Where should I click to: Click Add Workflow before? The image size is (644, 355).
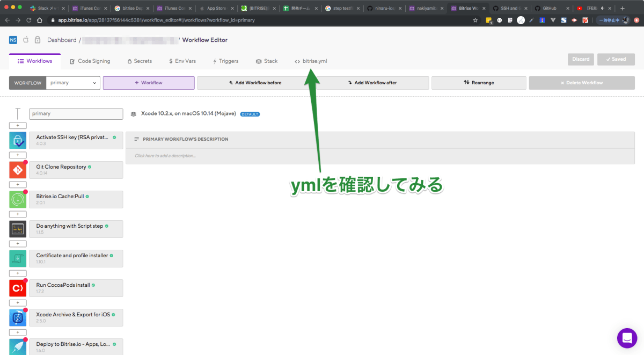[255, 83]
